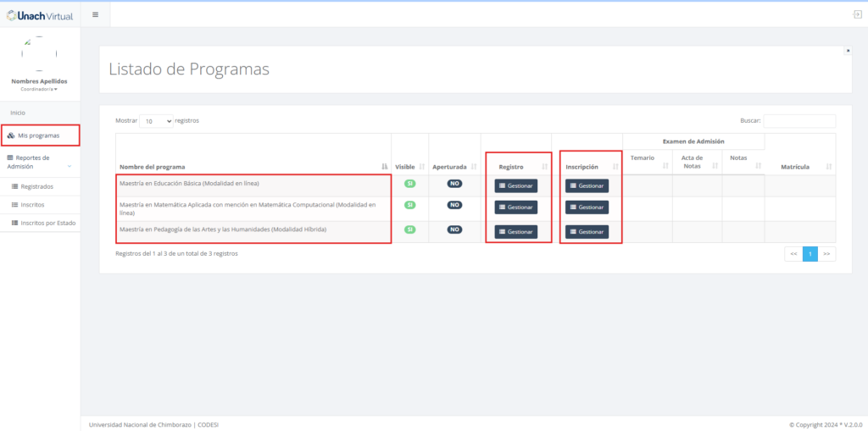
Task: Go to next page with >> button
Action: 826,253
